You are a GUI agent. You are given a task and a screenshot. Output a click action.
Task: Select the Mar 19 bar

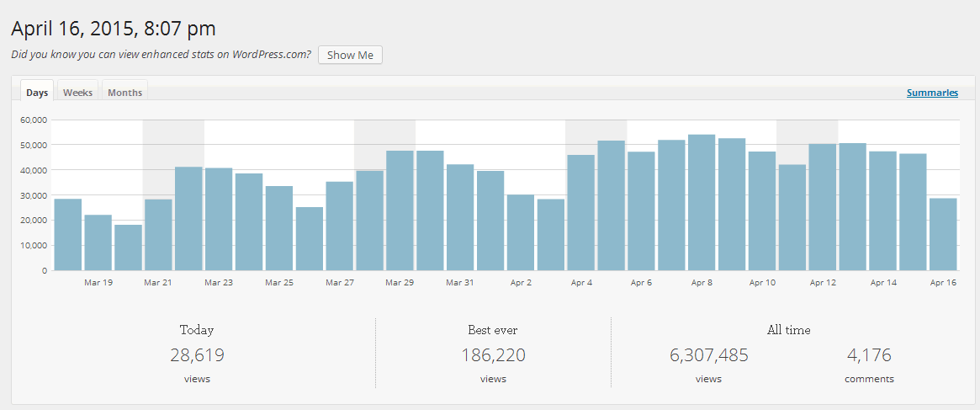point(98,242)
